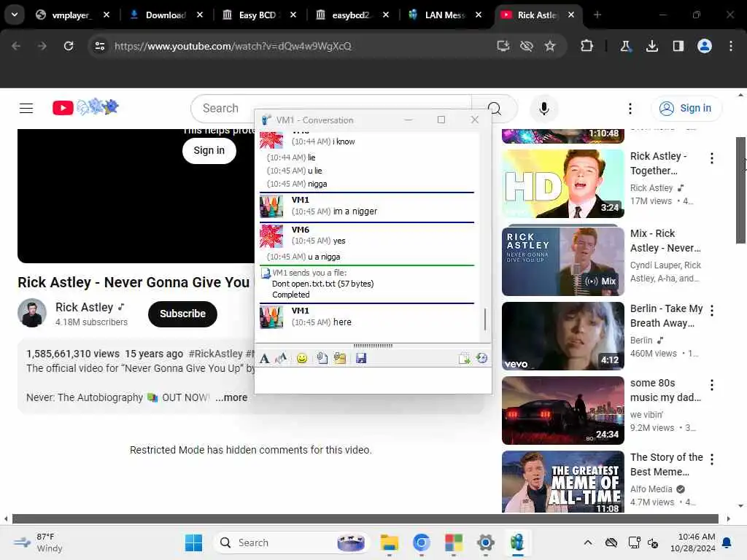Save the conversation with the floppy icon
The height and width of the screenshot is (560, 747).
[361, 359]
